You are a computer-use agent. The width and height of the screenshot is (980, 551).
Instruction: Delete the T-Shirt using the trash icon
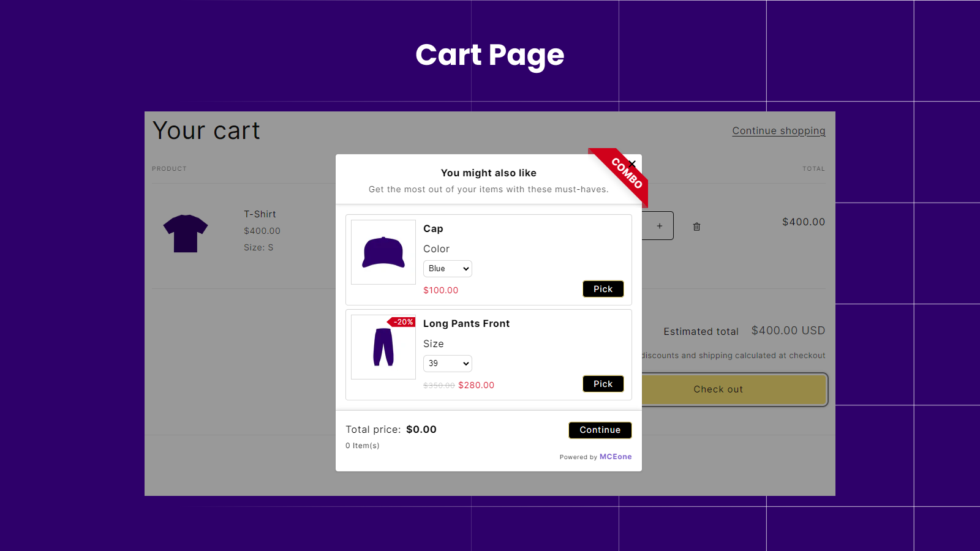click(x=696, y=226)
